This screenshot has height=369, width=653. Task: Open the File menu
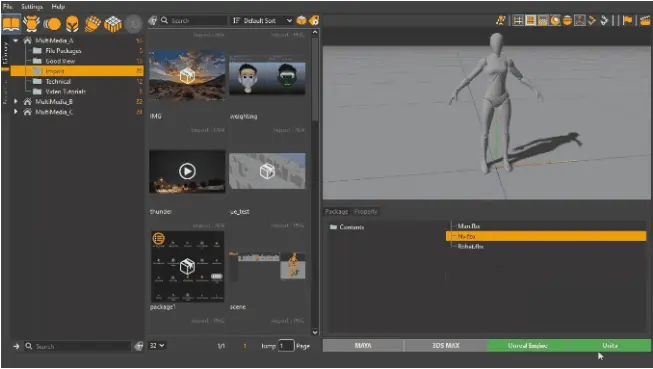coord(8,7)
